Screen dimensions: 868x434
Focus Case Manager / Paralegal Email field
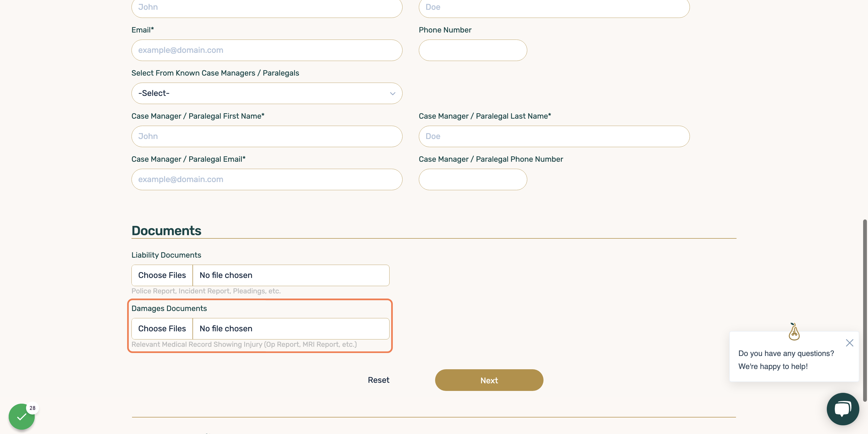[267, 179]
